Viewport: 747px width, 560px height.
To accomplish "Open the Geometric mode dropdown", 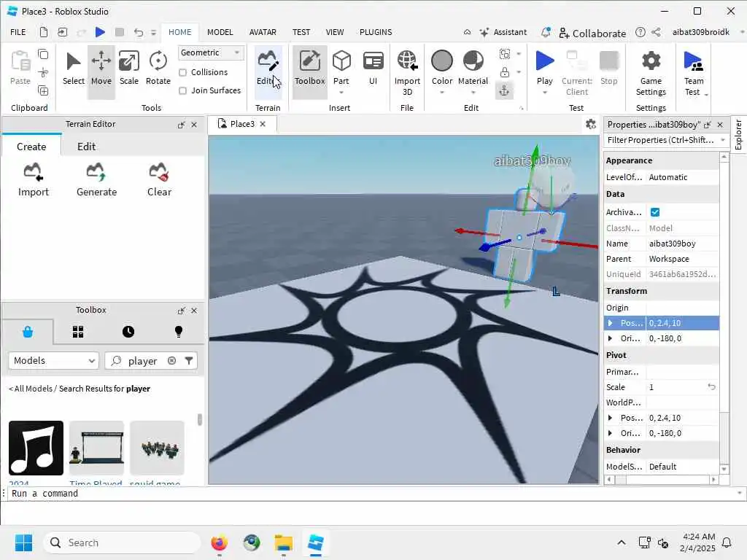I will (211, 52).
